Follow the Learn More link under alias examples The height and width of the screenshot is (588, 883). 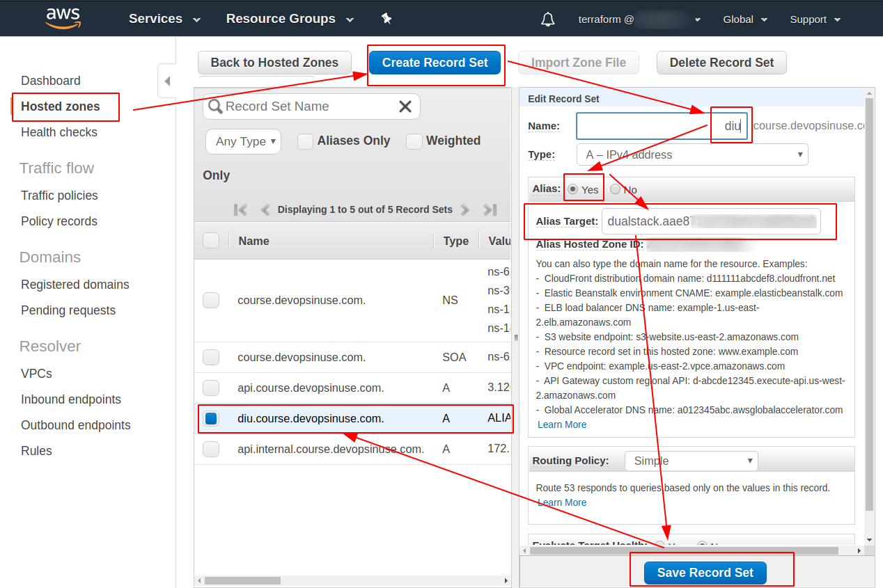[x=562, y=424]
